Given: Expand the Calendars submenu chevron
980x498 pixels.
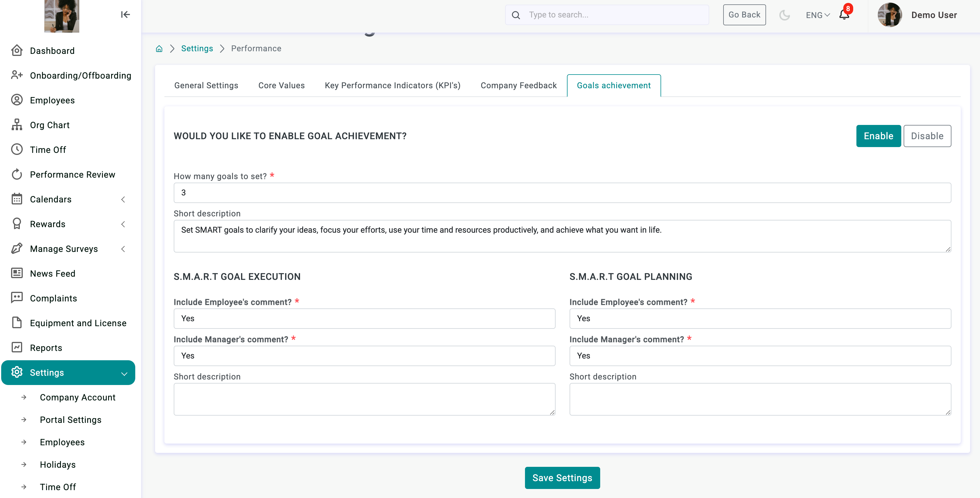Looking at the screenshot, I should pyautogui.click(x=123, y=199).
